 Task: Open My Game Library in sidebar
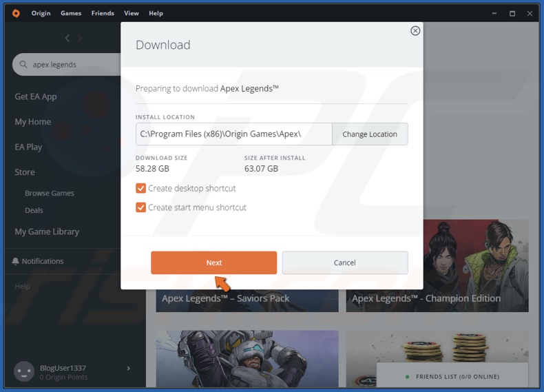(x=47, y=232)
